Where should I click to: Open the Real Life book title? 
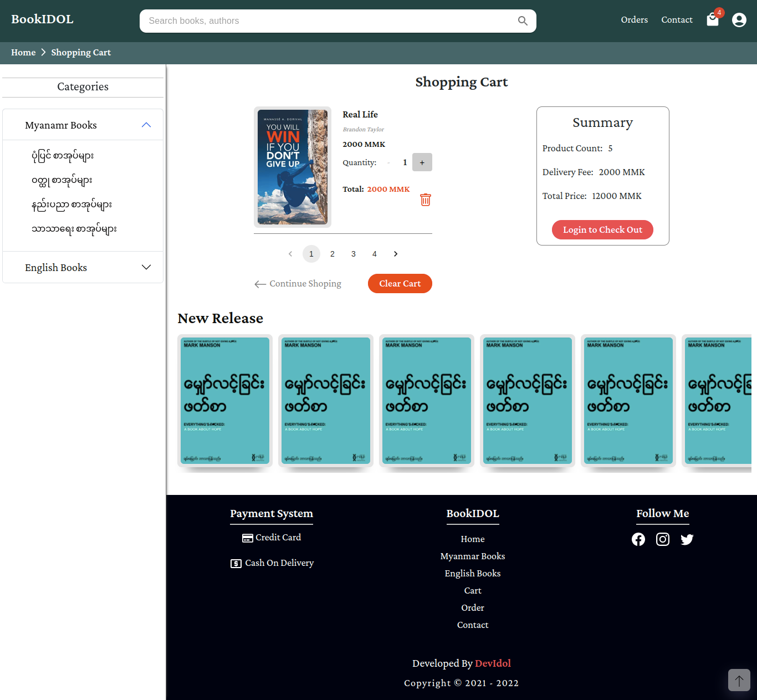pos(360,115)
